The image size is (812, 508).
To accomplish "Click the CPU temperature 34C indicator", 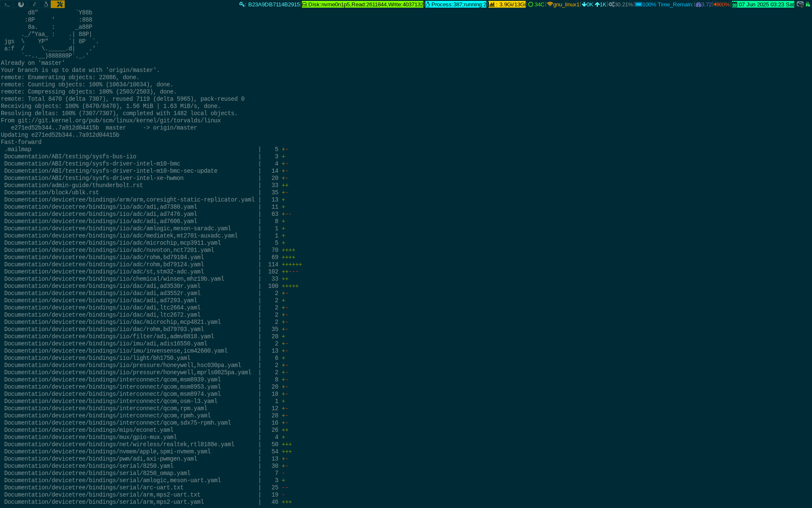I will (x=536, y=4).
